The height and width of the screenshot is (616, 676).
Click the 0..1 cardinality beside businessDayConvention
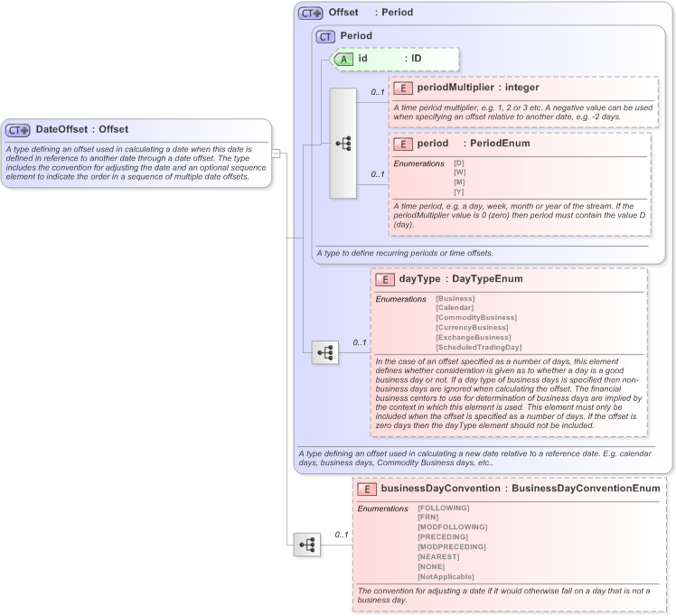point(342,534)
